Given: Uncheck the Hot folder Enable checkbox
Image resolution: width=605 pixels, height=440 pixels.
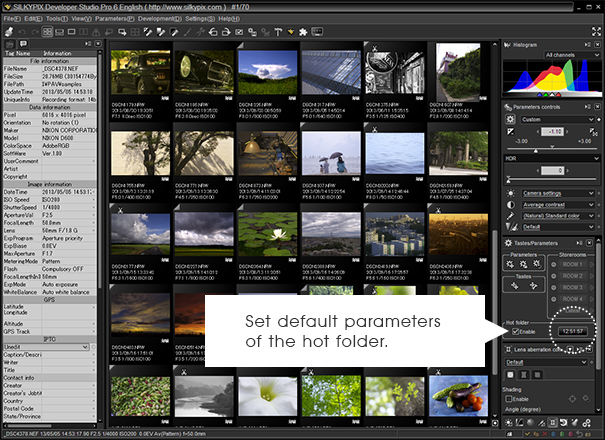Looking at the screenshot, I should pos(515,332).
